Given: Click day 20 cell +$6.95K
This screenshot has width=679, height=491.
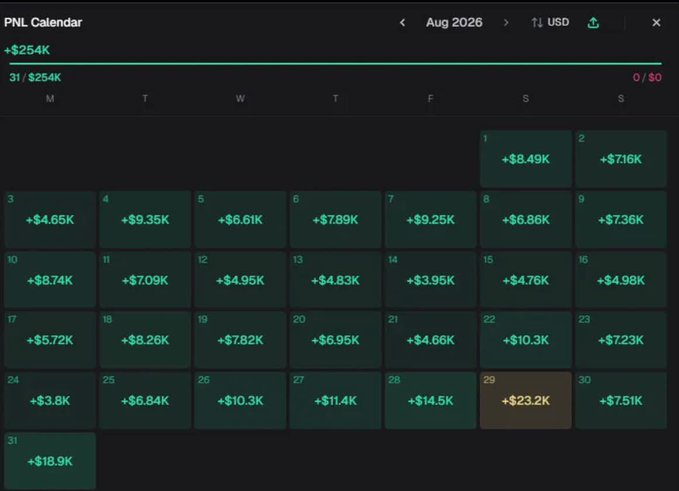Looking at the screenshot, I should click(336, 340).
